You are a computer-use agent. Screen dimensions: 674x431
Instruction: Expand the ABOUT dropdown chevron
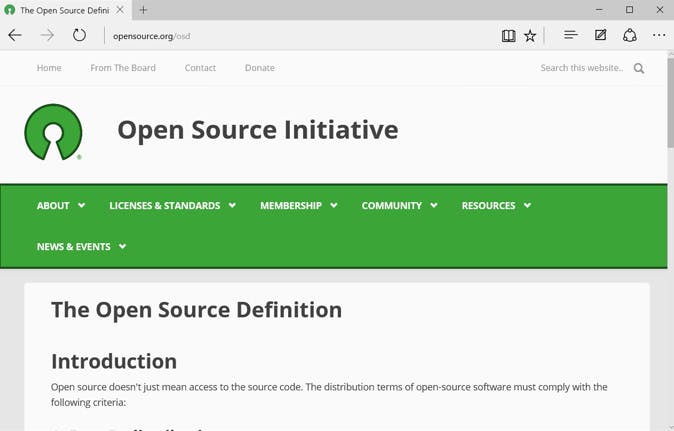81,205
